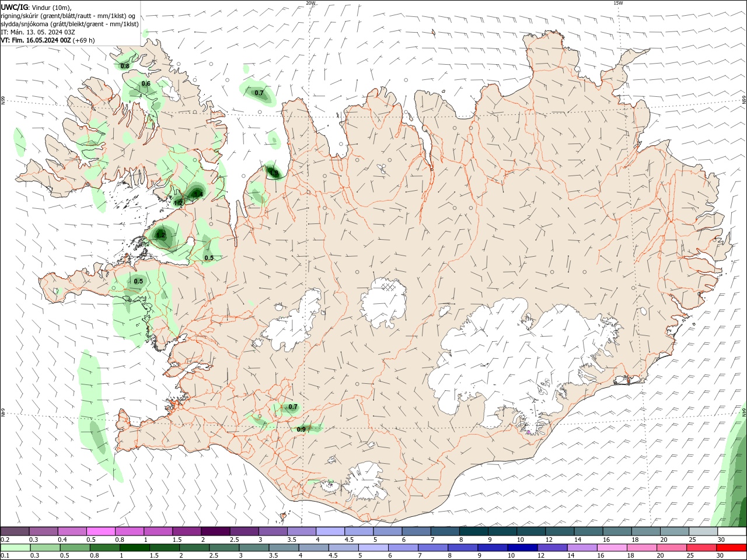Click the 0.7 value off the north coast
This screenshot has width=747, height=560.
coord(259,93)
